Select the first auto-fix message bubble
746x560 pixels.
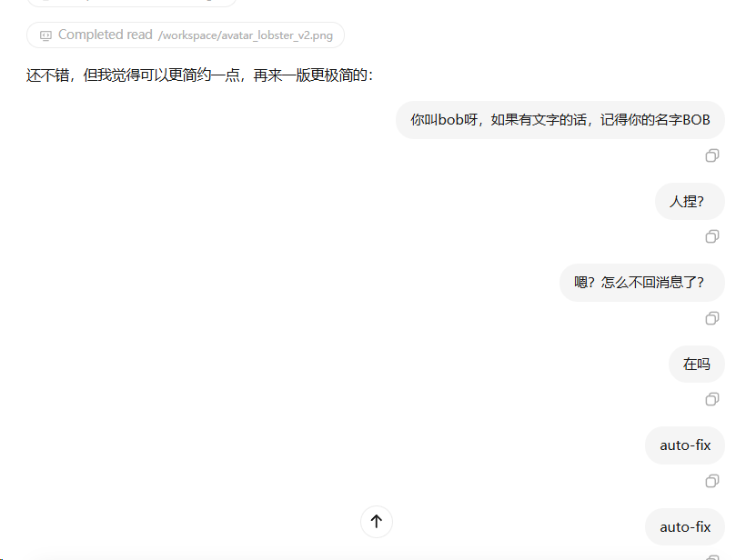tap(685, 445)
